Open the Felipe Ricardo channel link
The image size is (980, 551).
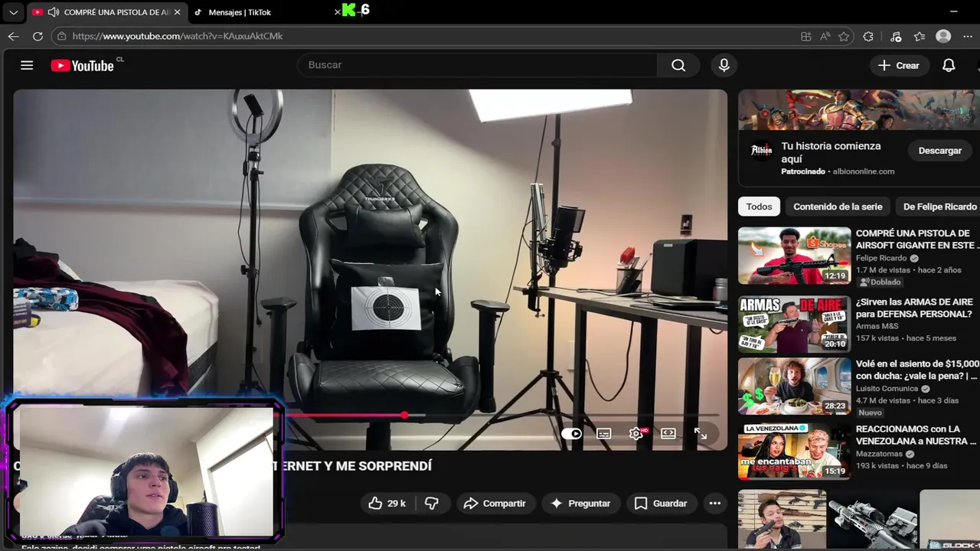pyautogui.click(x=881, y=258)
